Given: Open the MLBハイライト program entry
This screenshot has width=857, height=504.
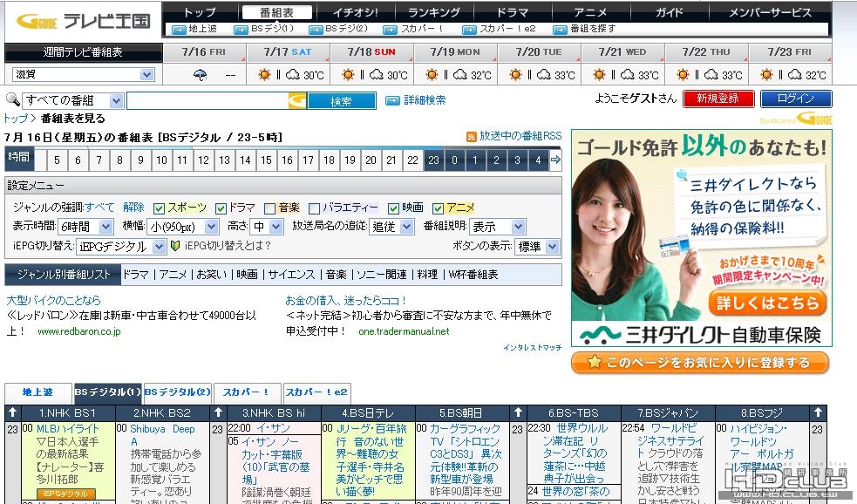Looking at the screenshot, I should click(67, 429).
